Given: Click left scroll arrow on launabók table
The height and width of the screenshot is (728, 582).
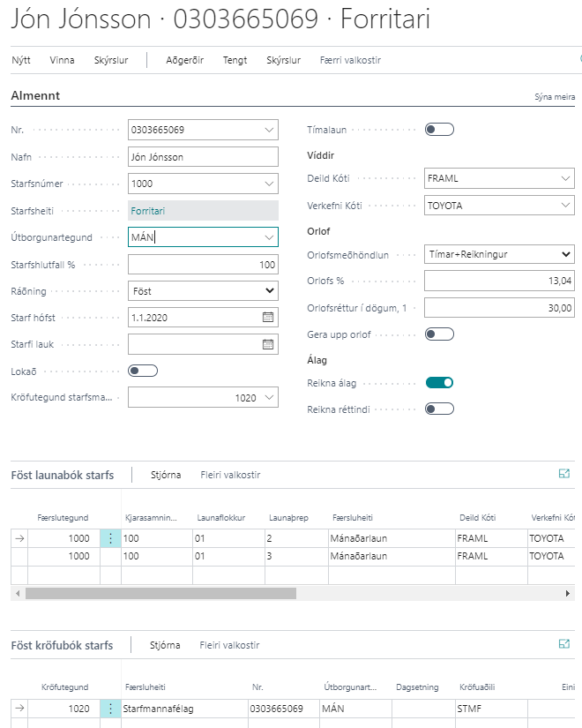Looking at the screenshot, I should 17,593.
